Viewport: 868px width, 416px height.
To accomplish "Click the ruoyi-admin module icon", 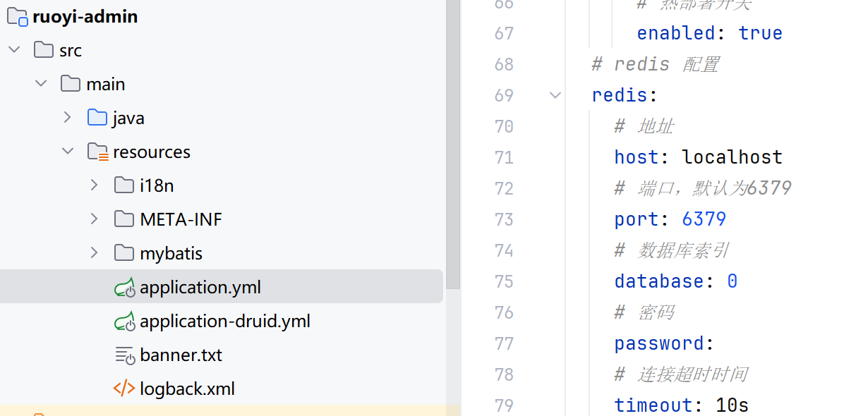I will pos(18,16).
